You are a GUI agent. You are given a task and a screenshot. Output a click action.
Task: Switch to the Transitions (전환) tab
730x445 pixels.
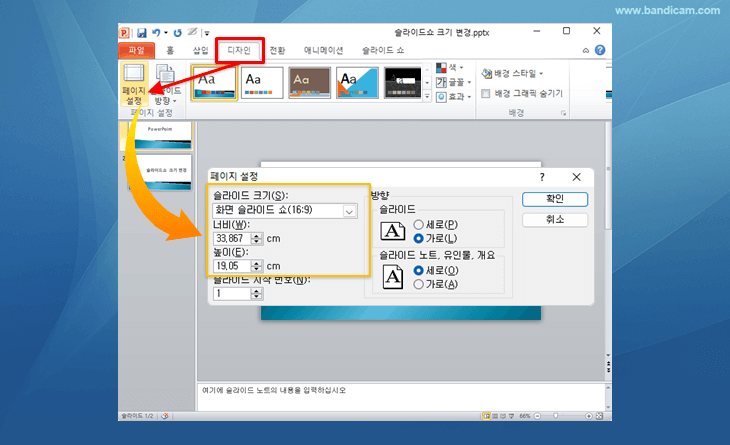(x=277, y=50)
